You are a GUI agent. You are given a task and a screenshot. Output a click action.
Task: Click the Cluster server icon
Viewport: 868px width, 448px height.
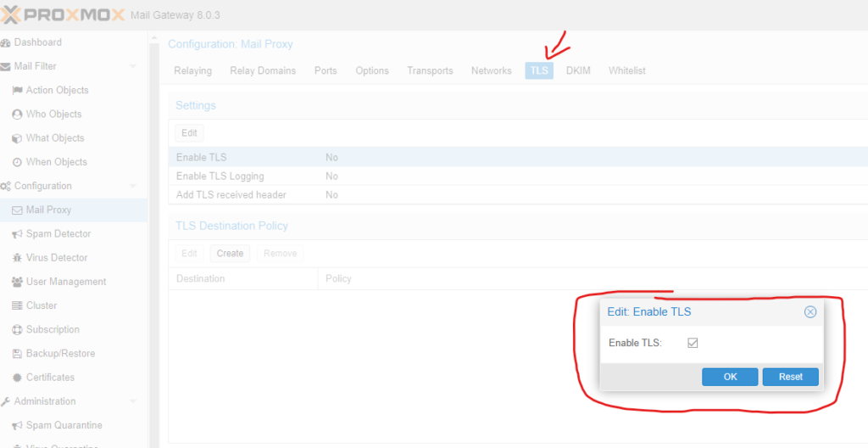point(17,305)
